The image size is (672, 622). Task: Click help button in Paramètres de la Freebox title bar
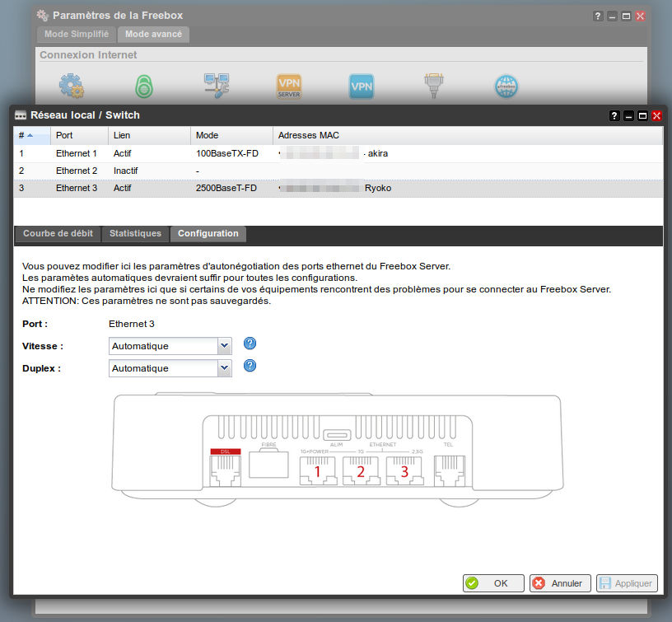coord(598,16)
